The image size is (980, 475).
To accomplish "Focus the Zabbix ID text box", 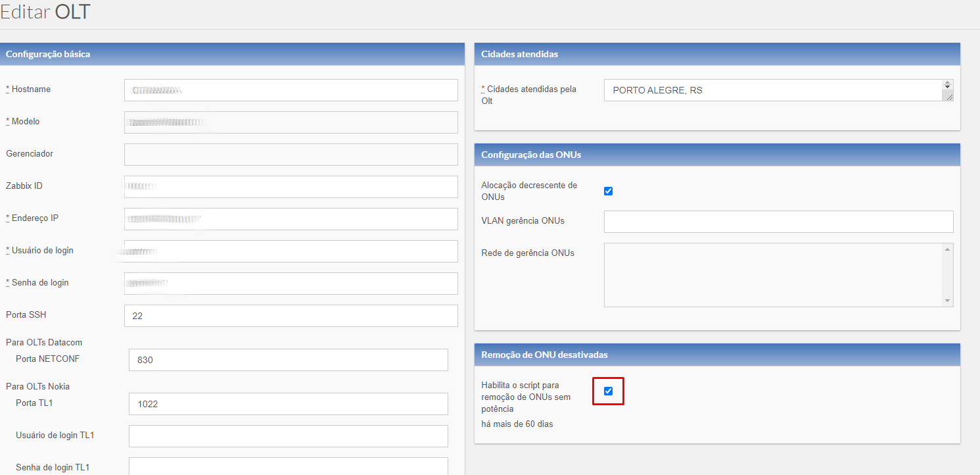I will coord(291,187).
